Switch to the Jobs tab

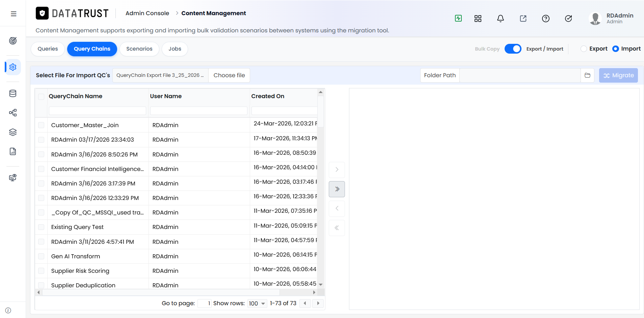point(175,49)
